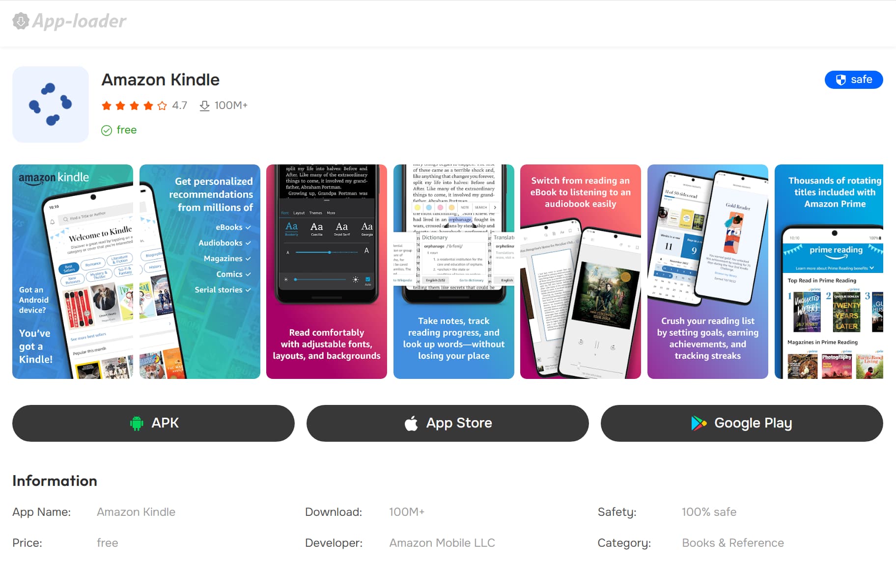Click the 4.7 star rating row
The height and width of the screenshot is (588, 896).
click(x=144, y=106)
